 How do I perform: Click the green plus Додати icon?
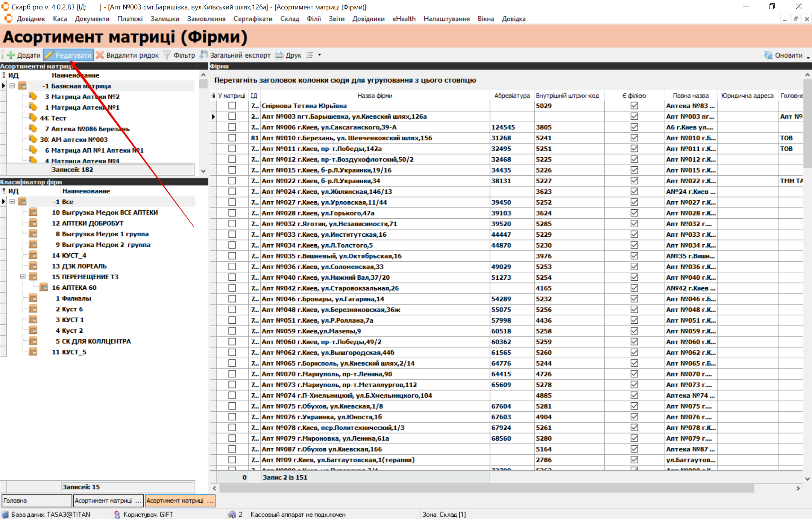(11, 55)
